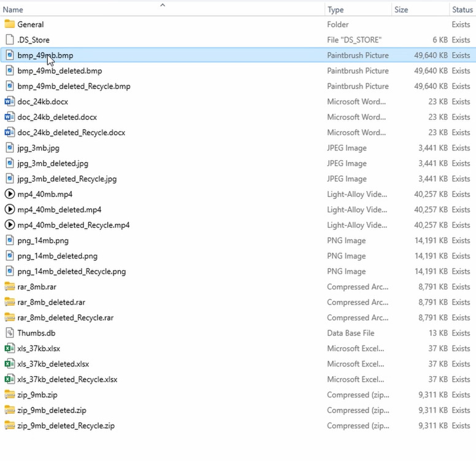Click the archive icon of rar_8mb.rar
This screenshot has height=461, width=476.
tap(10, 287)
